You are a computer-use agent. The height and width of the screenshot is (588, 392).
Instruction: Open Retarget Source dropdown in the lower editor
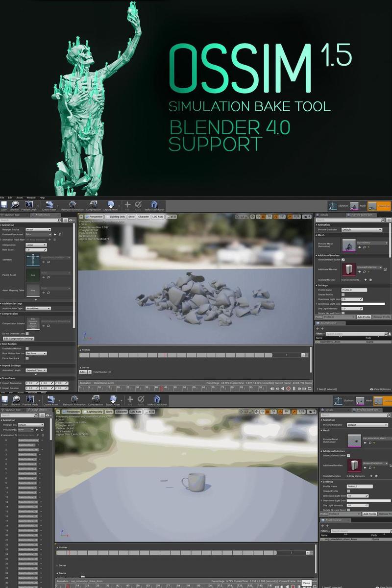31,425
